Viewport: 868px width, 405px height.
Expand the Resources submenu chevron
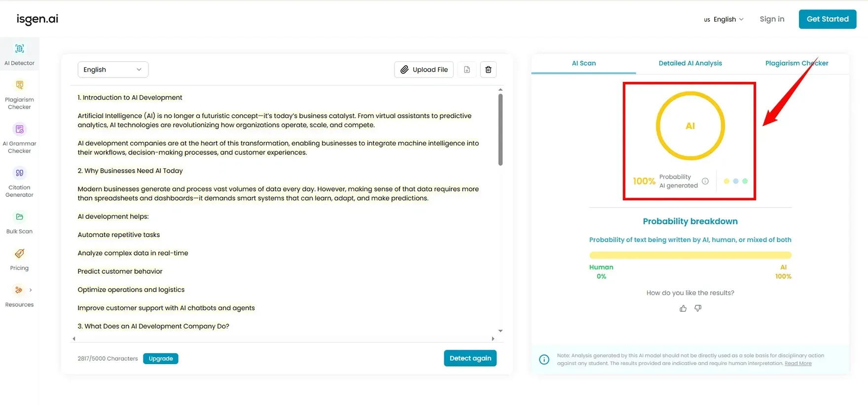coord(31,290)
